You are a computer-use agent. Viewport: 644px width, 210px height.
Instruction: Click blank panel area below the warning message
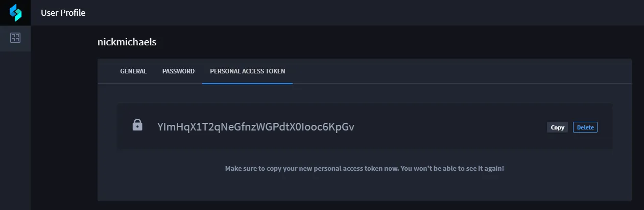[x=365, y=188]
